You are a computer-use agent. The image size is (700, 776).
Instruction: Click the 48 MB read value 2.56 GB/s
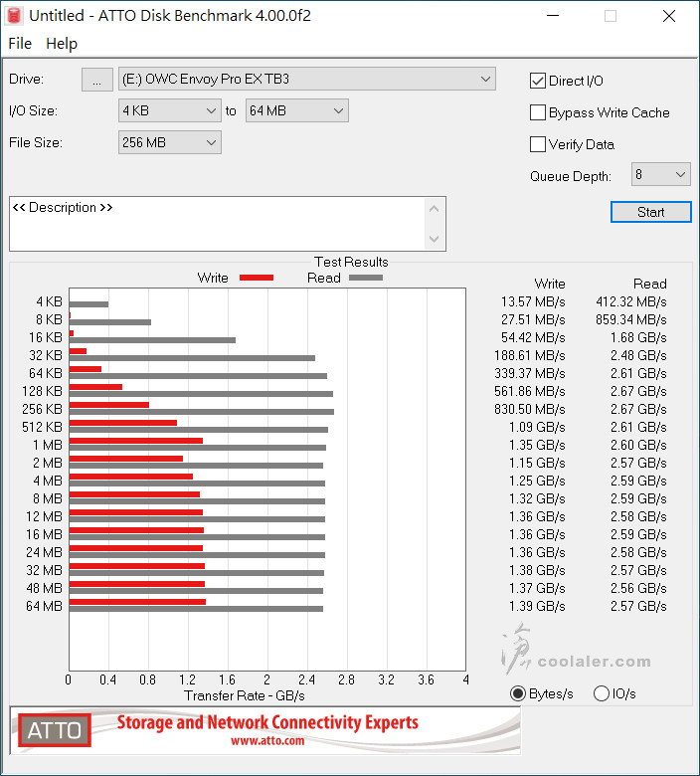(x=638, y=588)
